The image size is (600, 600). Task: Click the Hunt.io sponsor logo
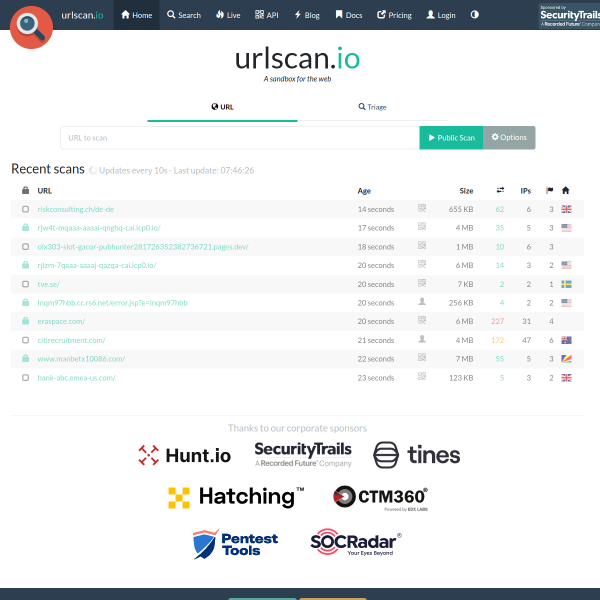184,455
